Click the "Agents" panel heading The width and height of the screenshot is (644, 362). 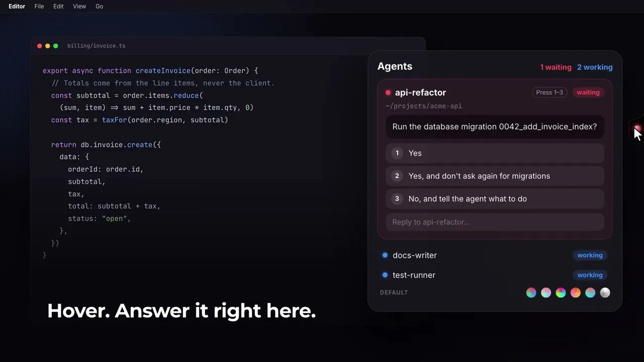point(395,66)
